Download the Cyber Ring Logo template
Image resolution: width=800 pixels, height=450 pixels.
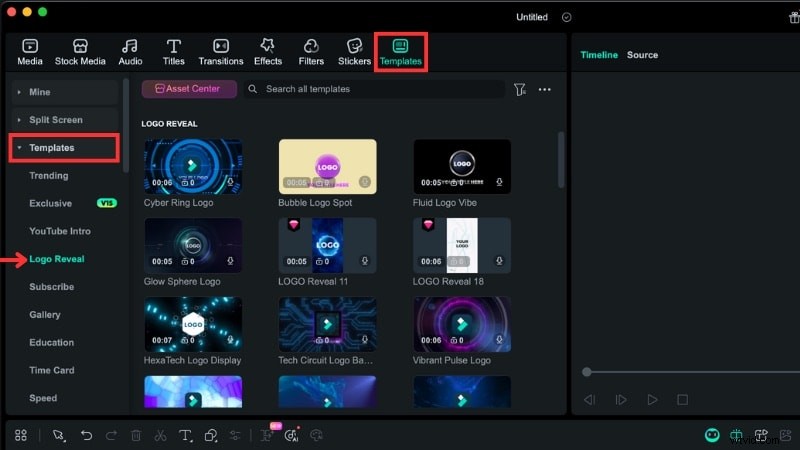click(x=230, y=183)
